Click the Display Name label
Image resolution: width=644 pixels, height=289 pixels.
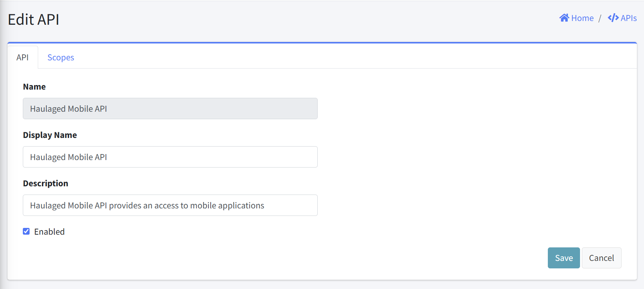click(50, 135)
